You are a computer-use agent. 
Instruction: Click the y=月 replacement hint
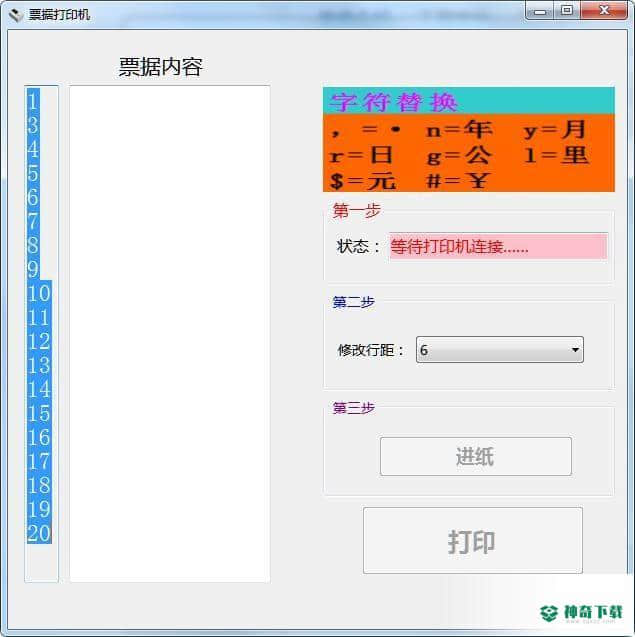(554, 129)
